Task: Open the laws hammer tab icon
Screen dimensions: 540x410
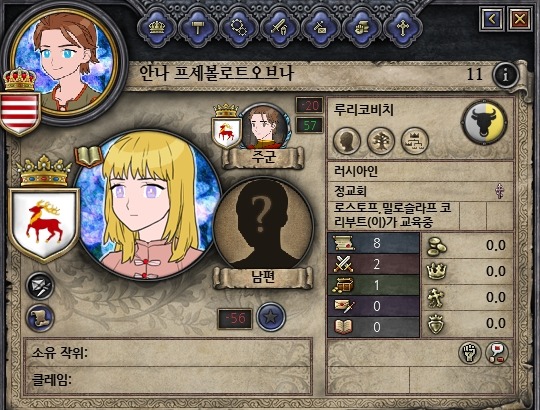Action: pos(198,28)
